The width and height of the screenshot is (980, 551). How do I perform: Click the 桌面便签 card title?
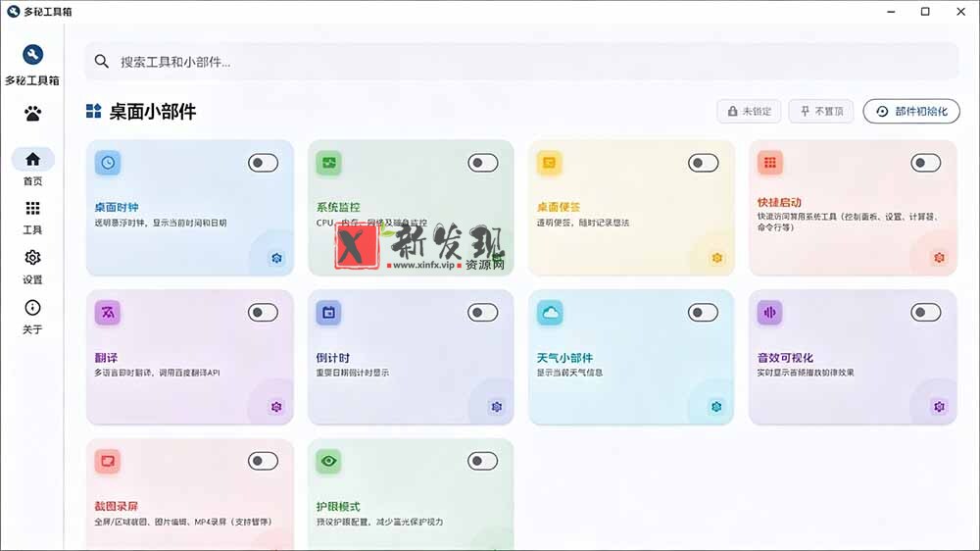(559, 207)
